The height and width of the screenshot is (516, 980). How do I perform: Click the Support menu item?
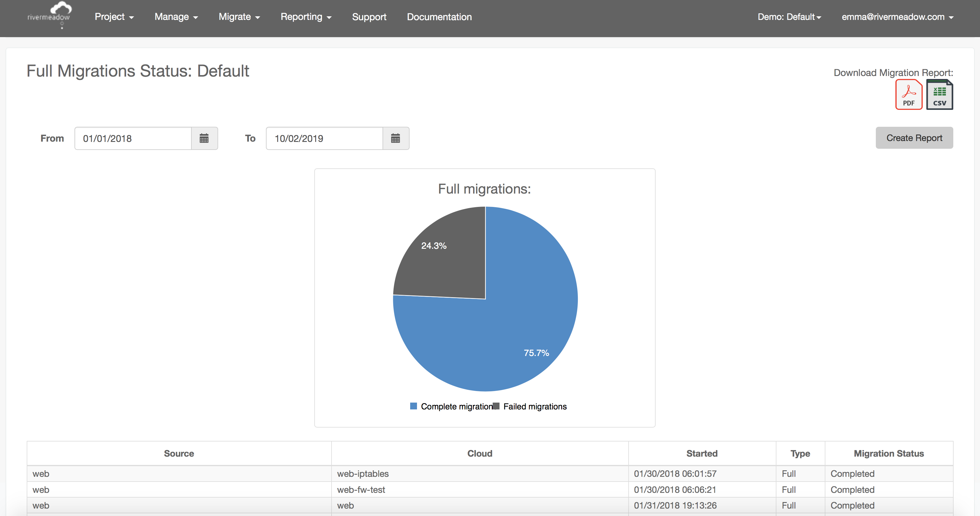point(370,18)
